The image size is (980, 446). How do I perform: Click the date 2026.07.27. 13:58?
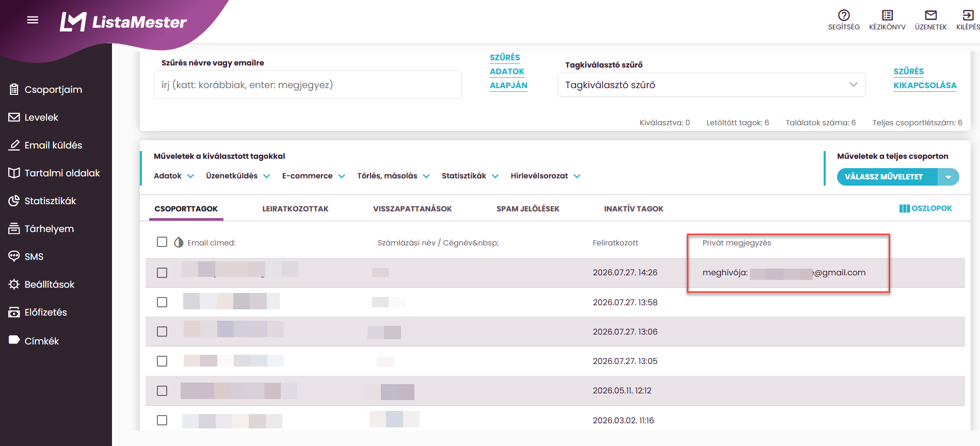click(x=625, y=302)
